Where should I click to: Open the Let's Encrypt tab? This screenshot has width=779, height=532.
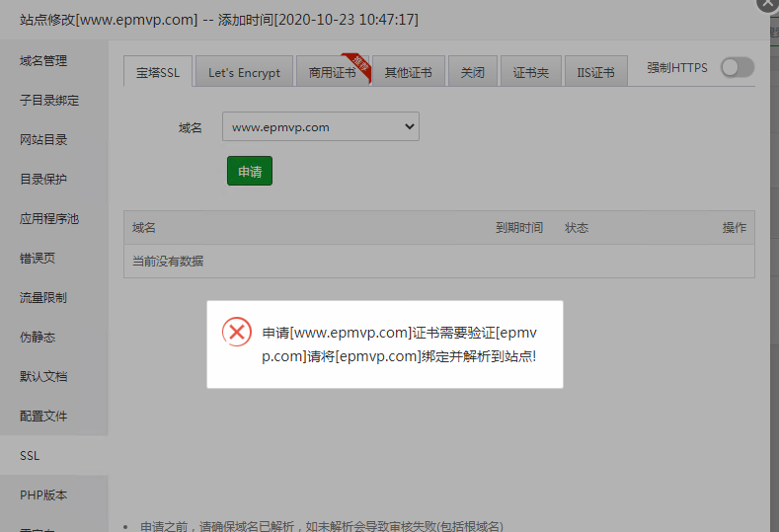(x=244, y=71)
